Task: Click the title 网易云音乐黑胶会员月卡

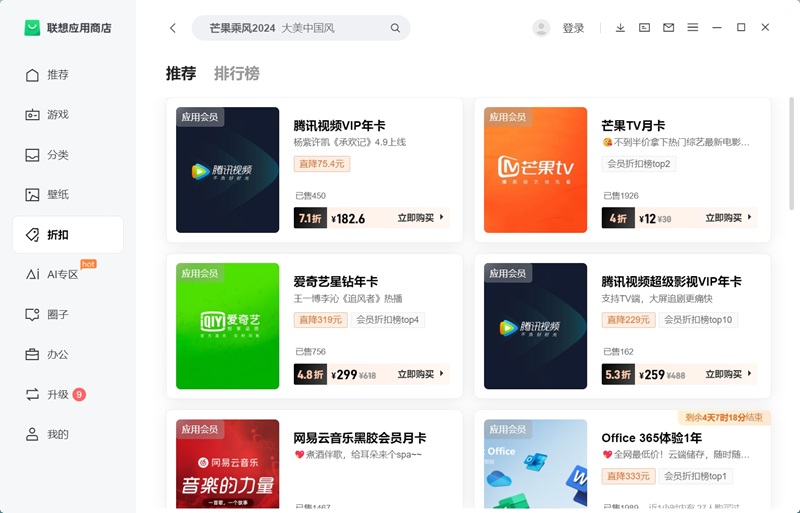Action: point(360,438)
